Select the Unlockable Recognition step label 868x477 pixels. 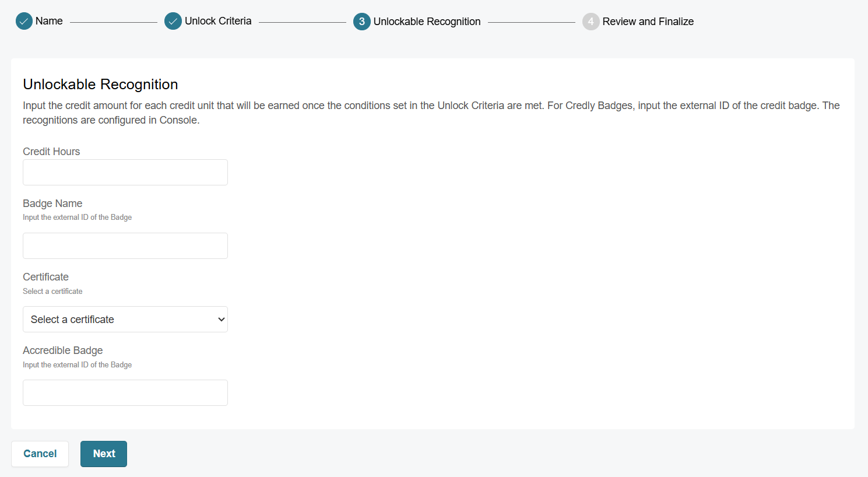coord(427,22)
